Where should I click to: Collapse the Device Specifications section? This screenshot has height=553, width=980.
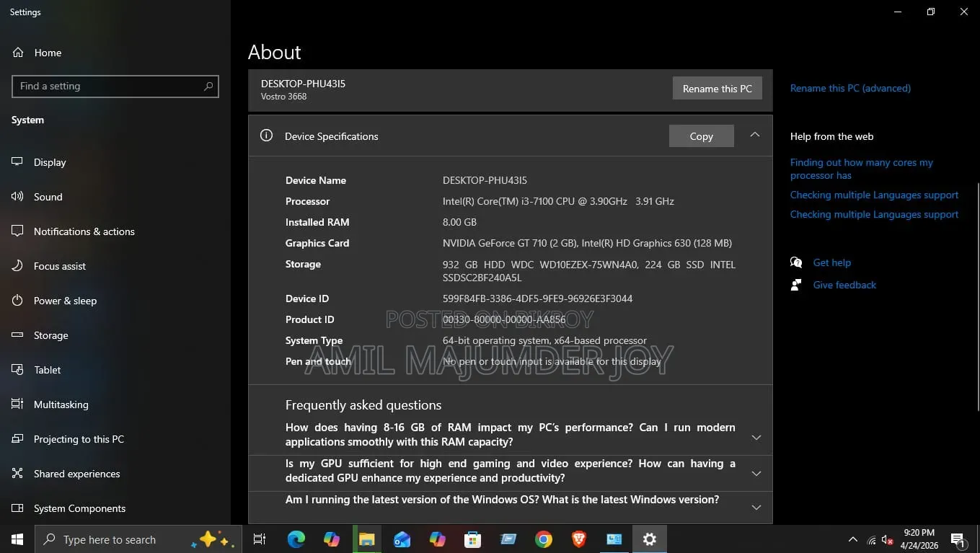coord(754,135)
